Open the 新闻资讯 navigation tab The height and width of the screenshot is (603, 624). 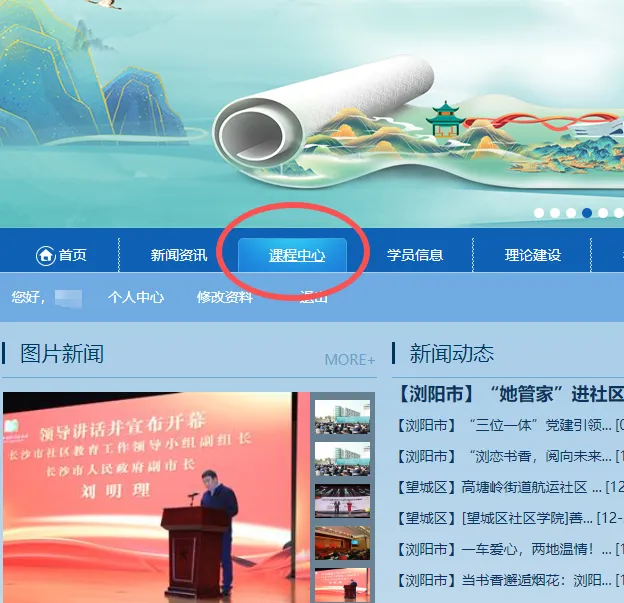coord(179,255)
